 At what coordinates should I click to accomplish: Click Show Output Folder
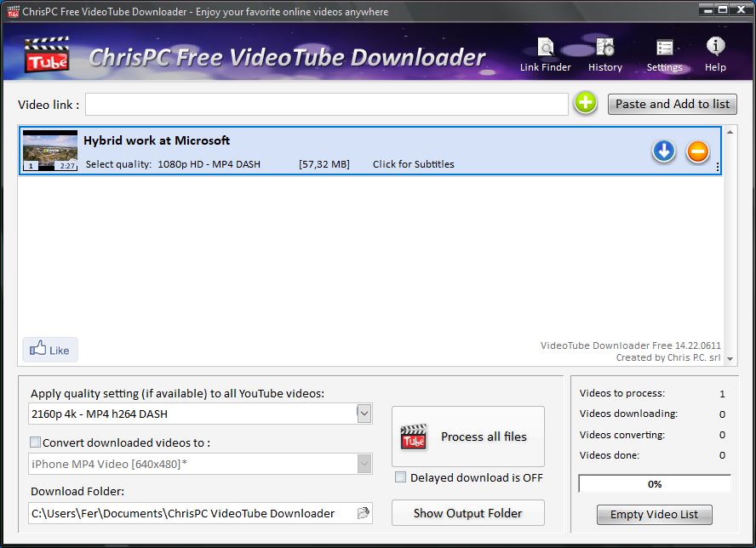click(x=467, y=513)
